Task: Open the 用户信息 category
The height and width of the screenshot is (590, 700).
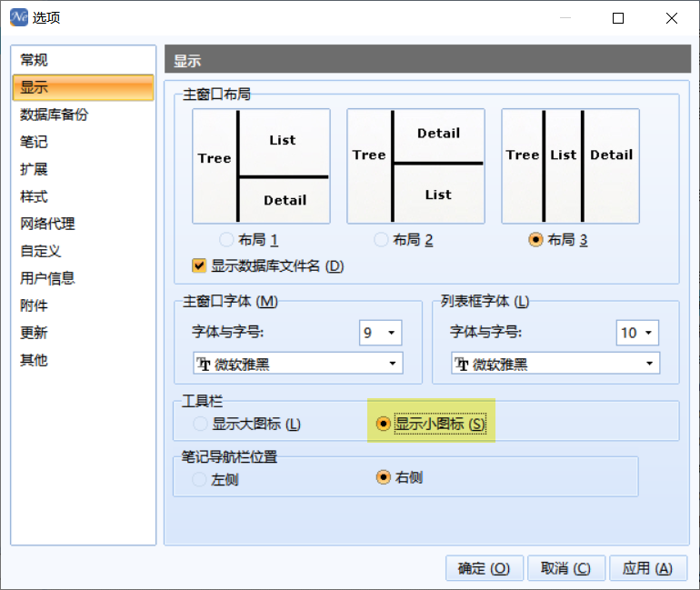Action: point(47,278)
